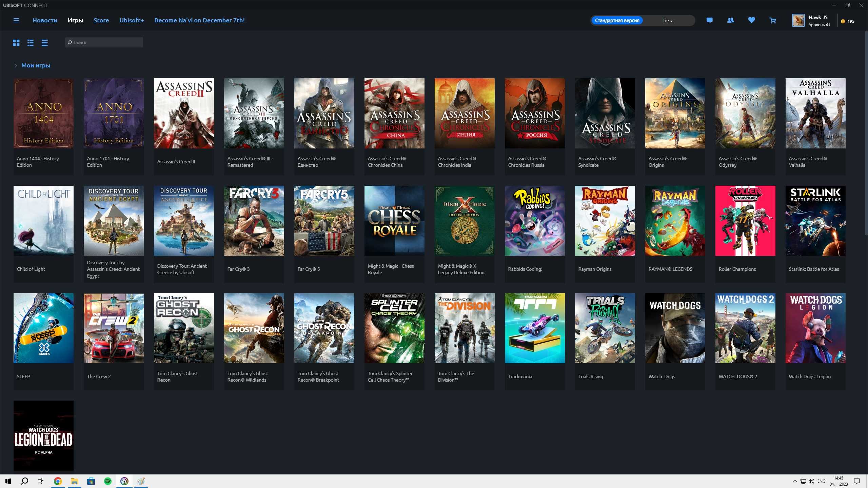This screenshot has width=868, height=488.
Task: Click the hamburger menu icon
Action: (x=16, y=20)
